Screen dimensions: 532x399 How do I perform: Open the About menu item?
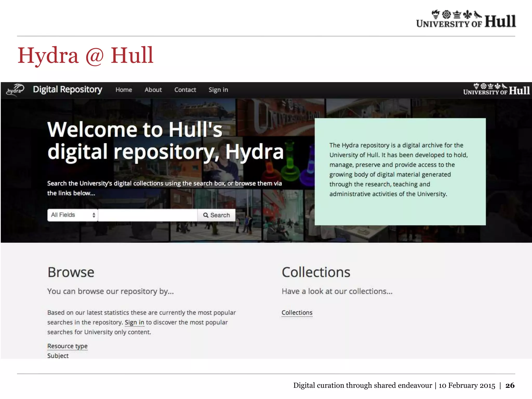pyautogui.click(x=153, y=90)
